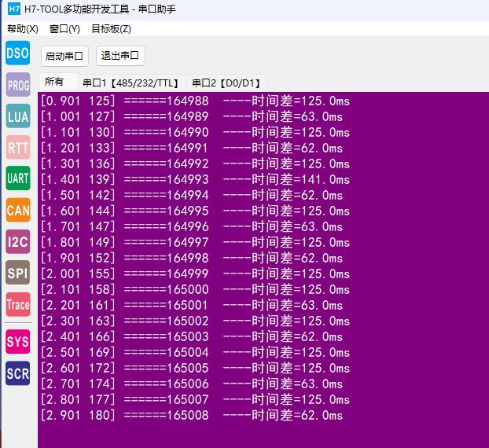Click log line ======165005
The height and width of the screenshot is (448, 489).
coord(195,368)
